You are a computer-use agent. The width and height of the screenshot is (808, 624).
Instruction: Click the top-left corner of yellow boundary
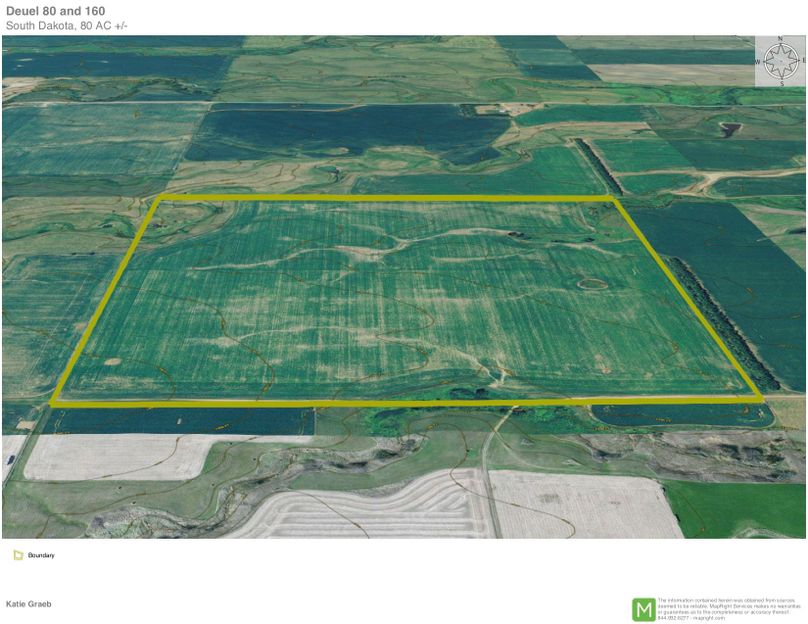click(x=158, y=199)
